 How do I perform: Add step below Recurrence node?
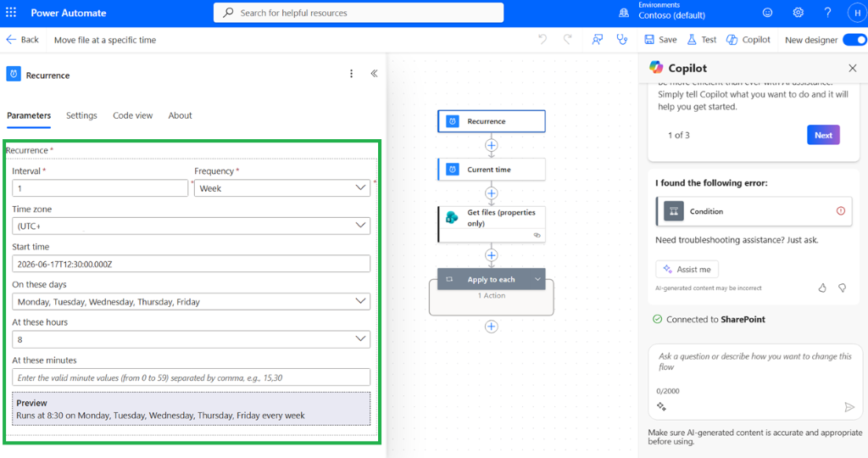click(491, 146)
